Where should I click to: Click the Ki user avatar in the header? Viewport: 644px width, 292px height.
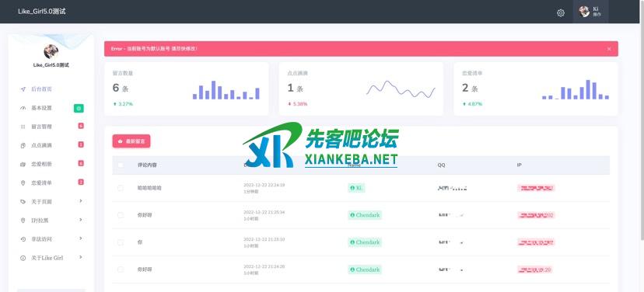[x=584, y=12]
